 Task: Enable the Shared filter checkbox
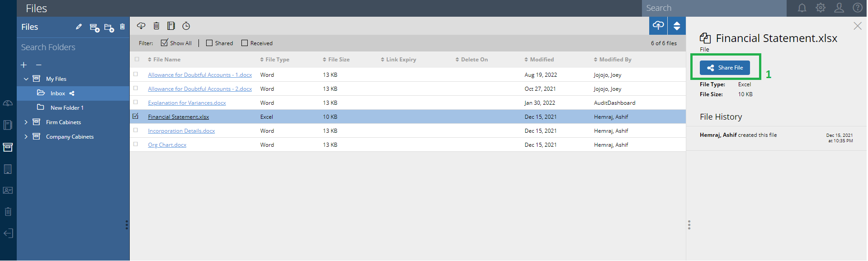tap(209, 43)
